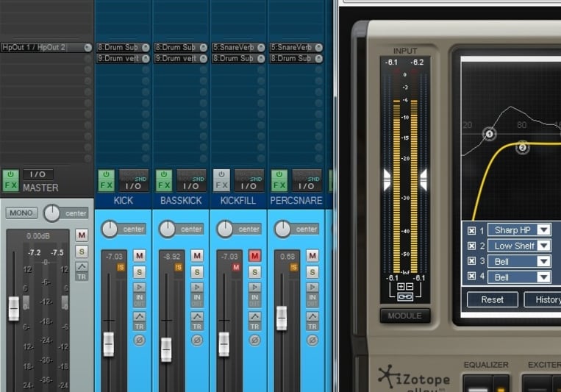The width and height of the screenshot is (561, 392).
Task: Open the MASTER track I/O routing
Action: tap(38, 174)
